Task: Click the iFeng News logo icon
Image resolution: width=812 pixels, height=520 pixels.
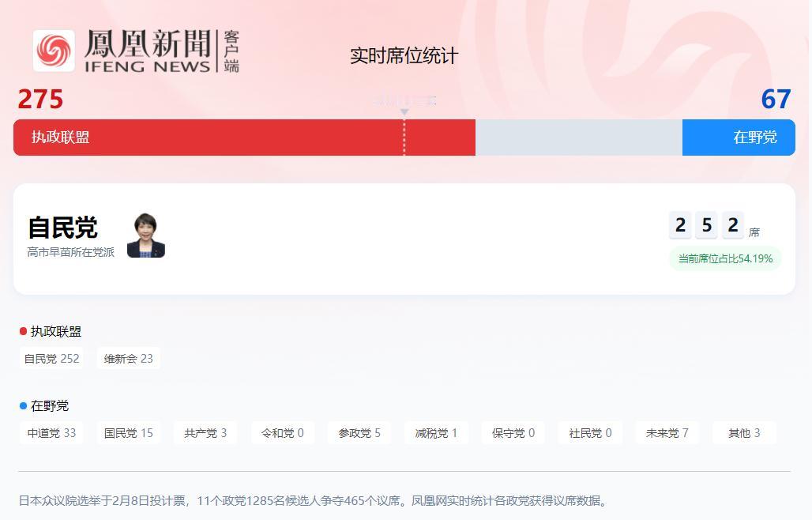Action: pos(54,51)
